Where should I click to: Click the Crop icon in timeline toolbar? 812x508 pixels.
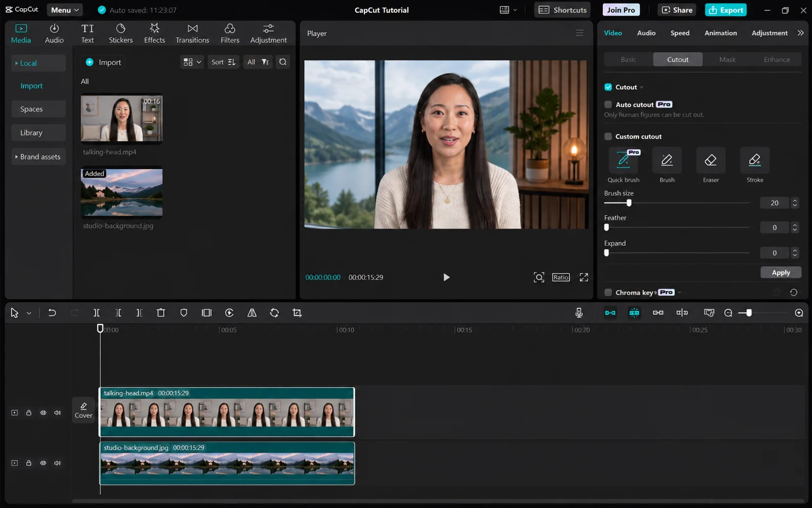[x=297, y=313]
